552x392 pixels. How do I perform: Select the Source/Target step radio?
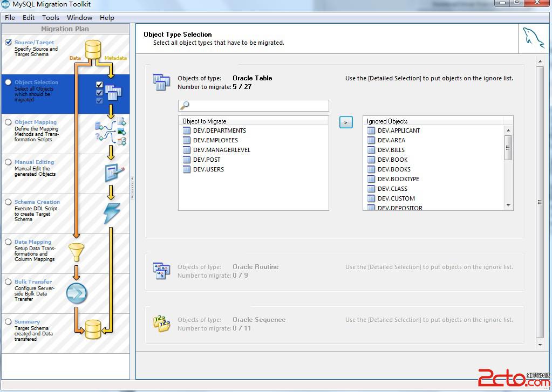(9, 42)
